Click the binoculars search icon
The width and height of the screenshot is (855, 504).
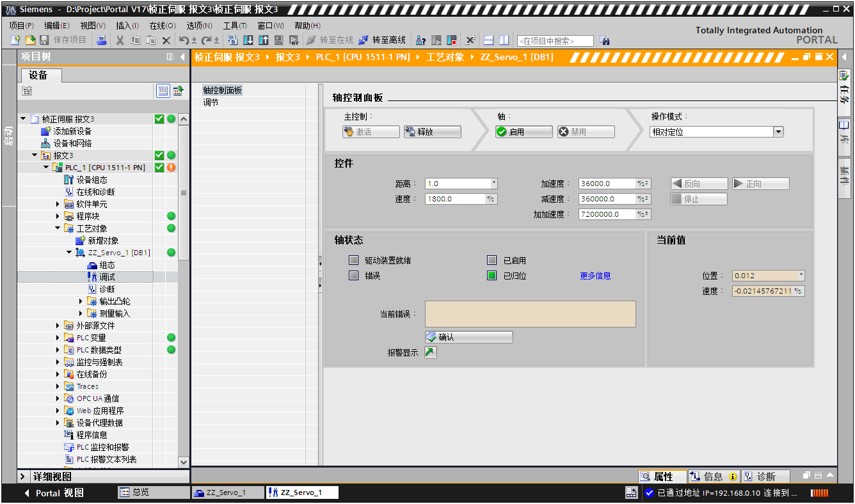point(605,40)
